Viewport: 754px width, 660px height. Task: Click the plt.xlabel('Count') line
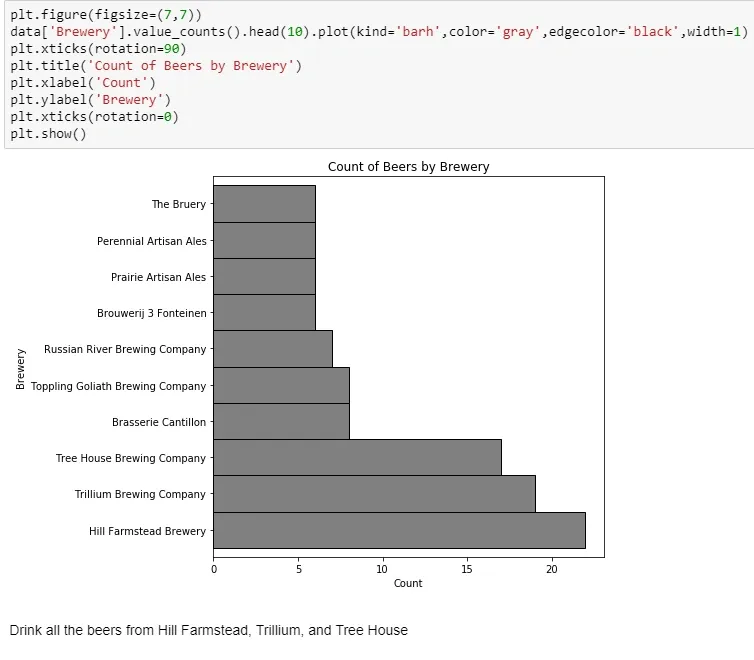[83, 83]
